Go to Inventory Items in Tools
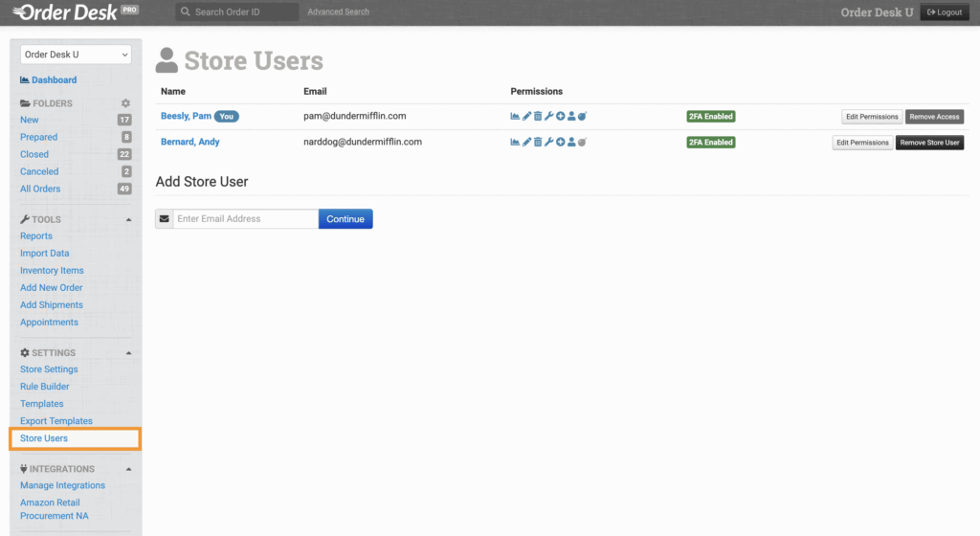The width and height of the screenshot is (980, 536). [52, 271]
